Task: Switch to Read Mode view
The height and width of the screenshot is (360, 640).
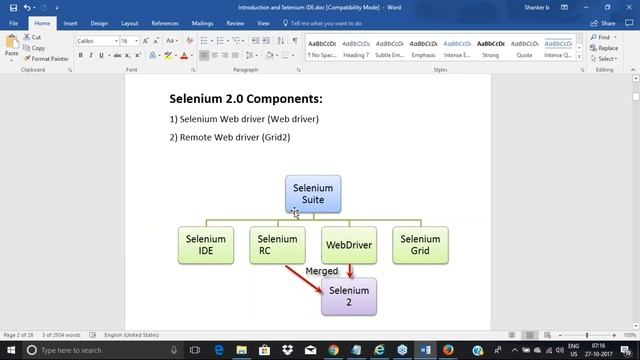Action: 511,335
